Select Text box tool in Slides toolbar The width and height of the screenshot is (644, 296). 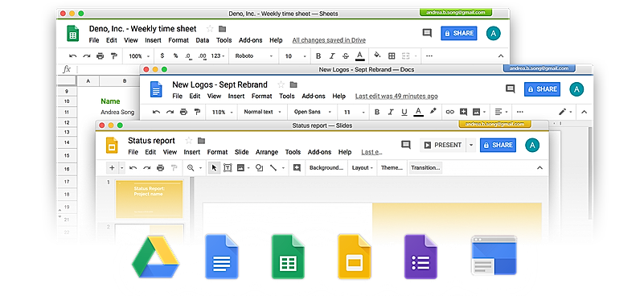click(228, 168)
